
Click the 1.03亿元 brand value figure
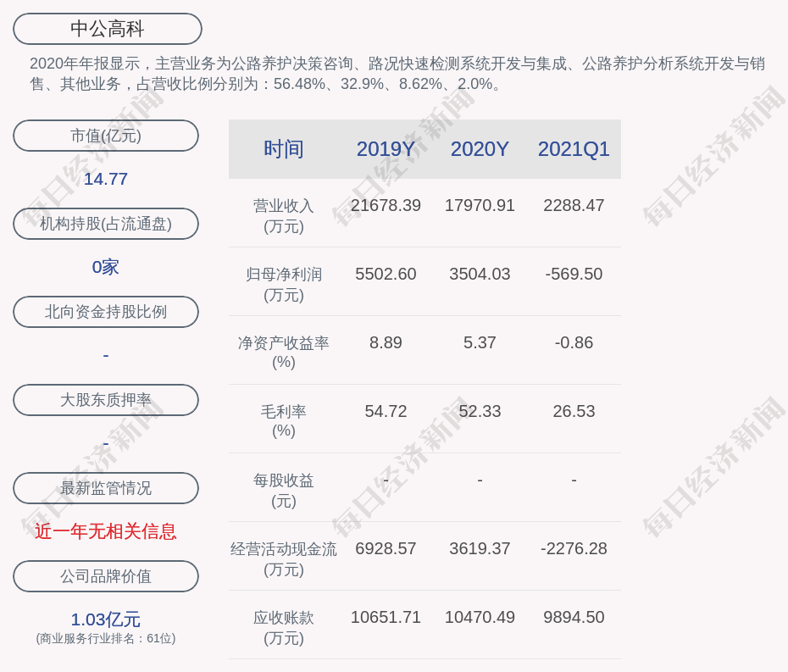pyautogui.click(x=106, y=619)
